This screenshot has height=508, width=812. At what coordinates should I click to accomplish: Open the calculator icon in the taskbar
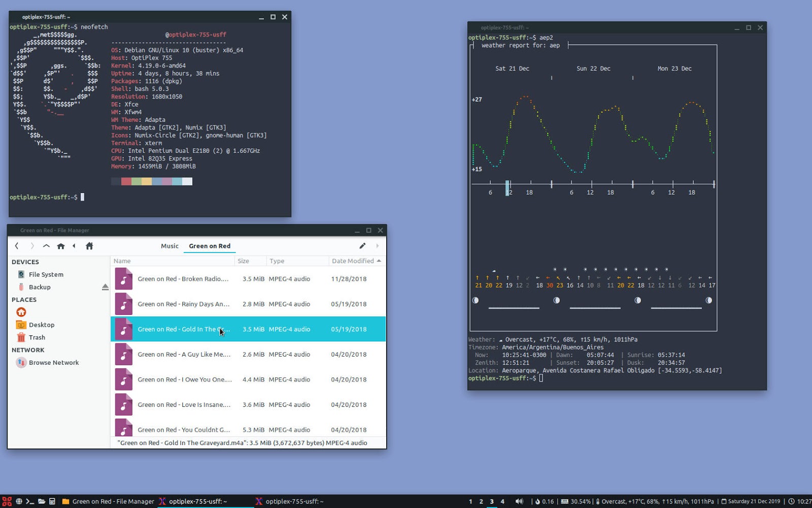pos(52,501)
